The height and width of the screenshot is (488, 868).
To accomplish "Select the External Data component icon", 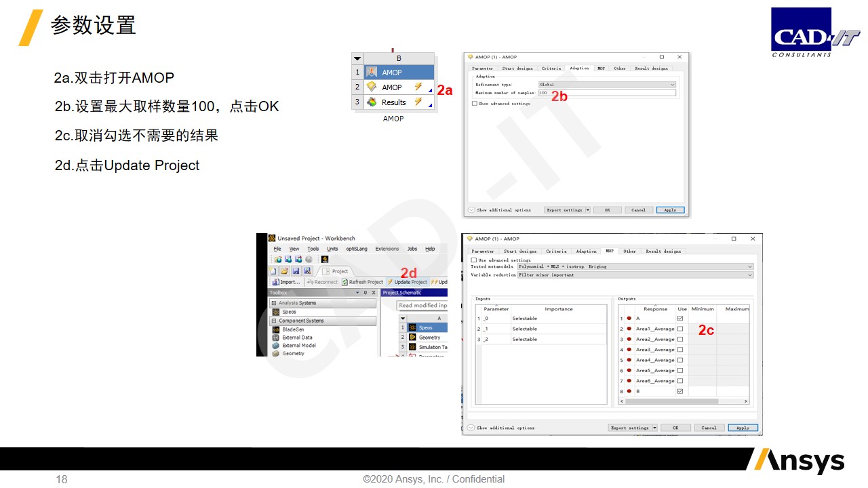I will point(276,338).
